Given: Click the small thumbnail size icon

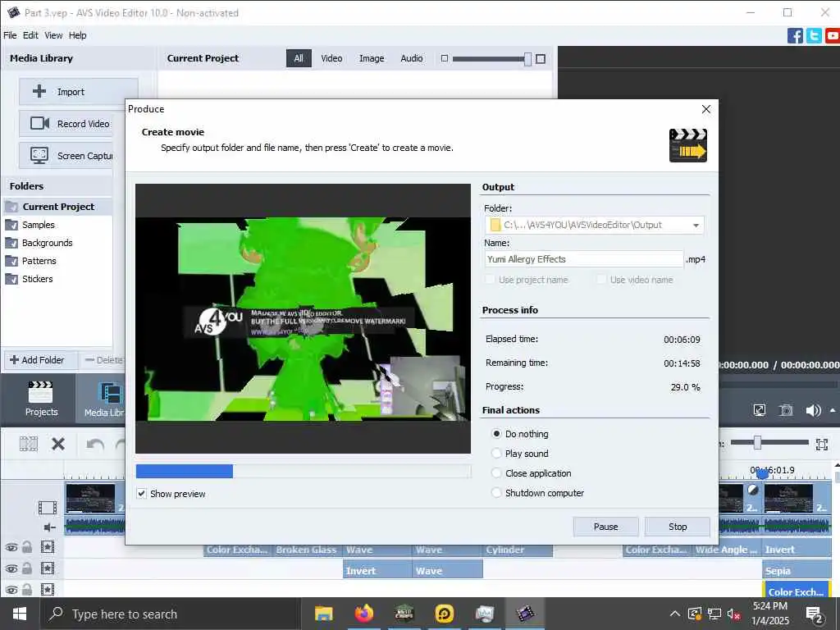Looking at the screenshot, I should (444, 58).
